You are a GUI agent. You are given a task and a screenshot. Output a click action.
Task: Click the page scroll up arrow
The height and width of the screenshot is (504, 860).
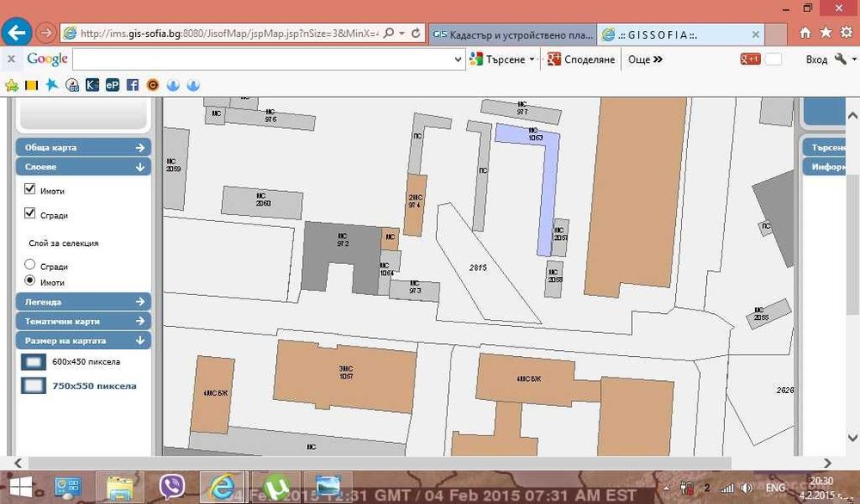click(x=852, y=116)
